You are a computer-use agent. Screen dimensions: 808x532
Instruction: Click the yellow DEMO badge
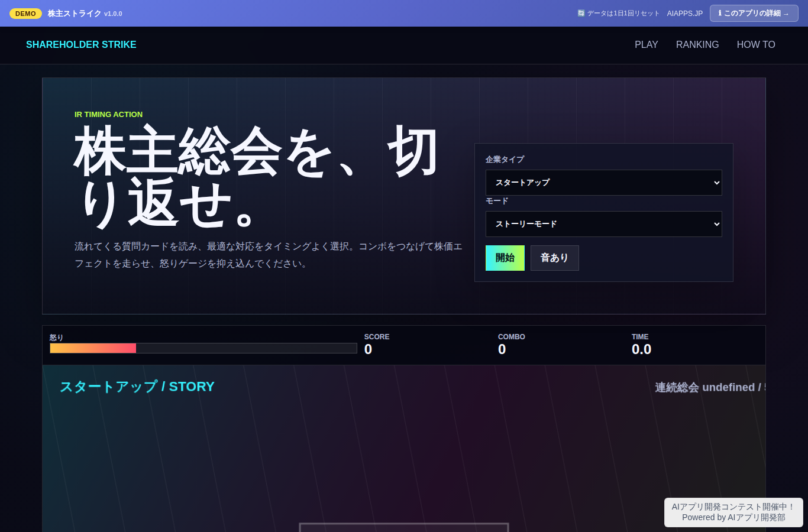(x=25, y=14)
